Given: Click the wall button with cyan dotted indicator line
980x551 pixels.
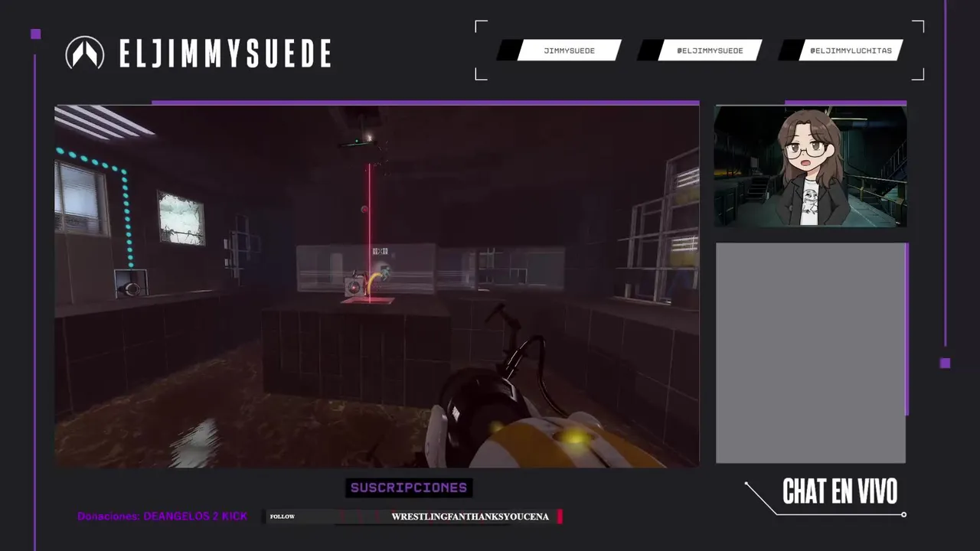Looking at the screenshot, I should point(131,283).
